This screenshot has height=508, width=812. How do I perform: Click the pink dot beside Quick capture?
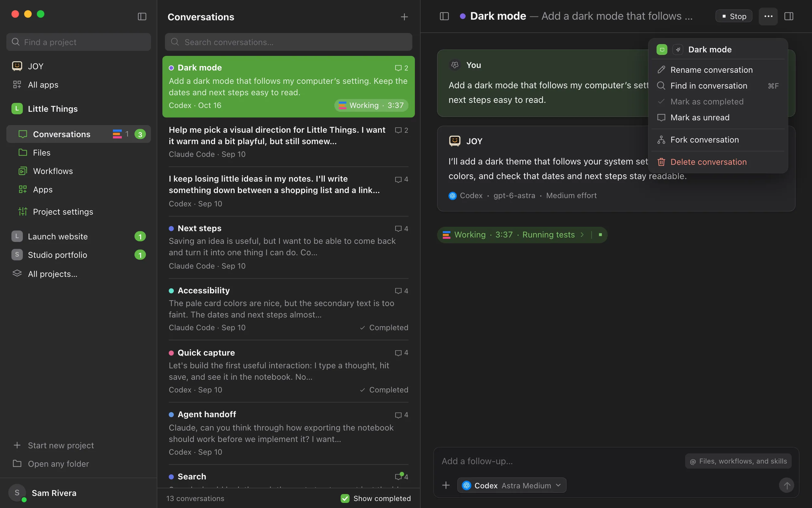pos(171,353)
